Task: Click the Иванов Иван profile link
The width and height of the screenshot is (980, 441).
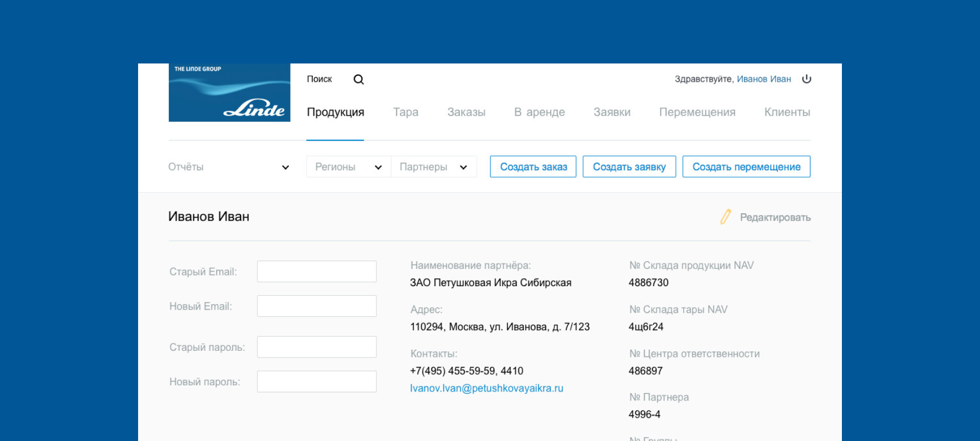Action: (x=763, y=79)
